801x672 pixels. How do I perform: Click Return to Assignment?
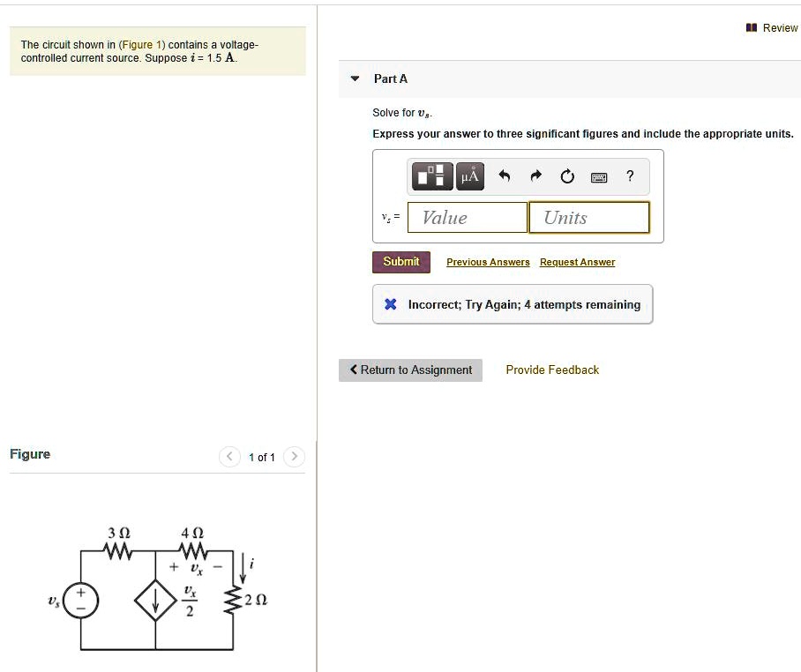point(410,370)
